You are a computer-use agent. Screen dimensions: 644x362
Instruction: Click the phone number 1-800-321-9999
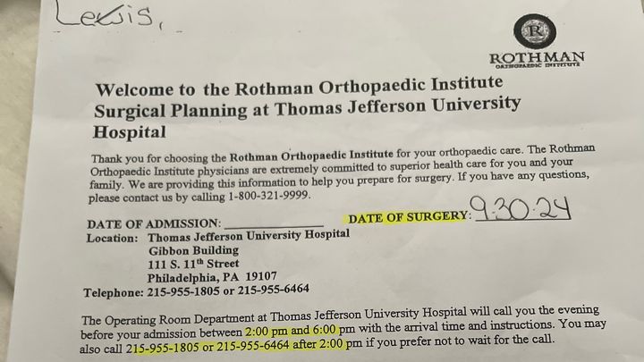click(268, 196)
